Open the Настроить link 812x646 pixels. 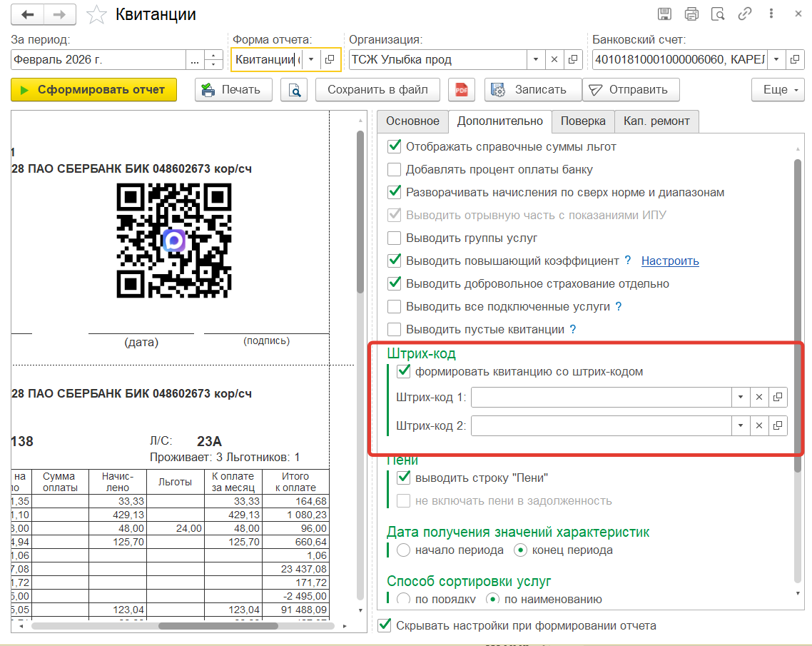tap(670, 261)
